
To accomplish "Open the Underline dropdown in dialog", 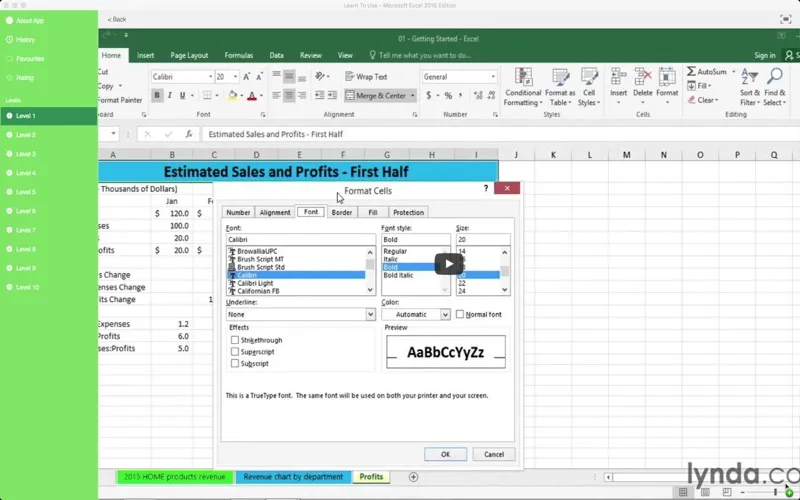I will (x=370, y=314).
